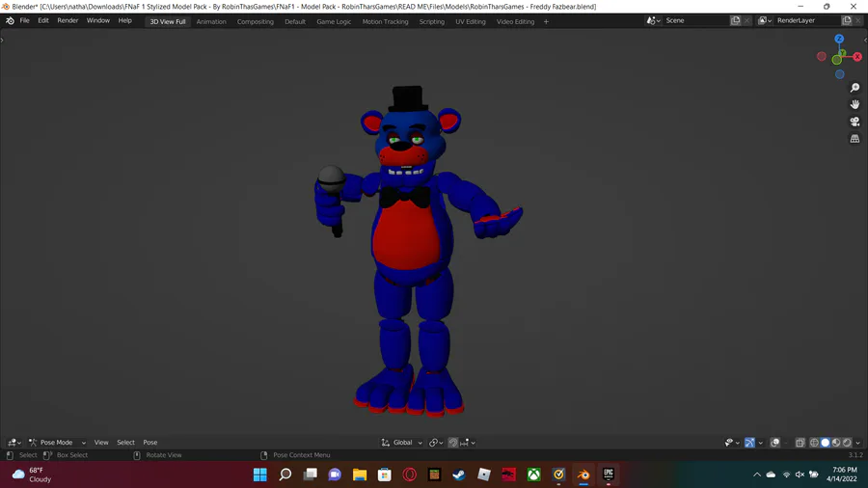Switch to the 3D View Full workspace
This screenshot has width=868, height=488.
(168, 21)
